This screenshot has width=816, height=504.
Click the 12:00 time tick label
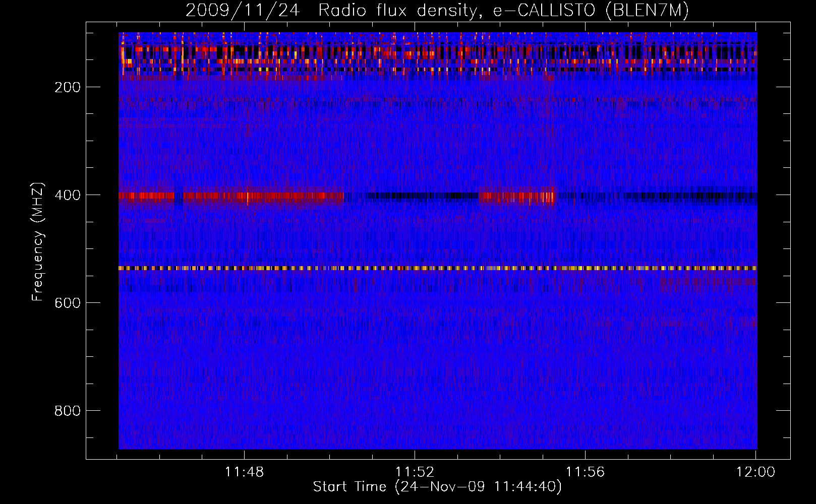click(755, 472)
